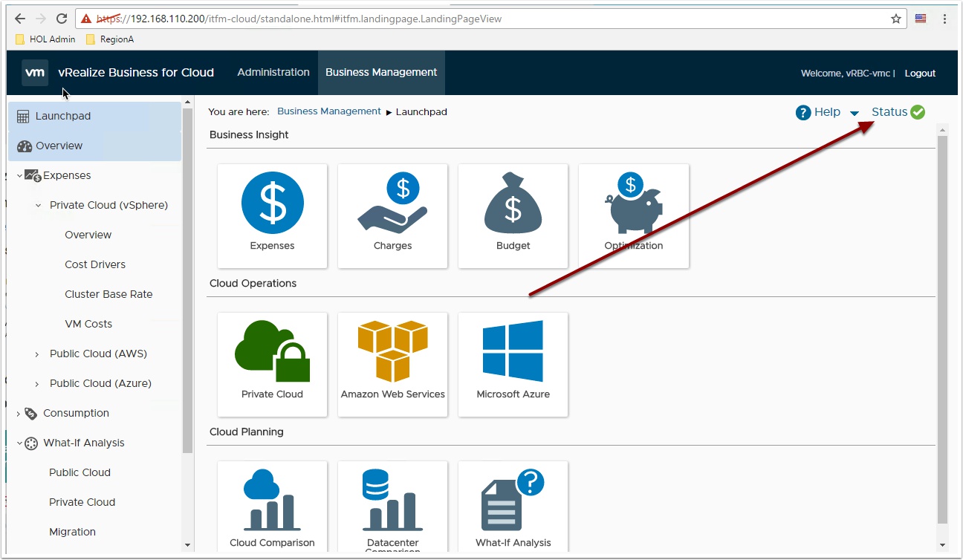Collapse the Expenses tree node

coord(19,176)
